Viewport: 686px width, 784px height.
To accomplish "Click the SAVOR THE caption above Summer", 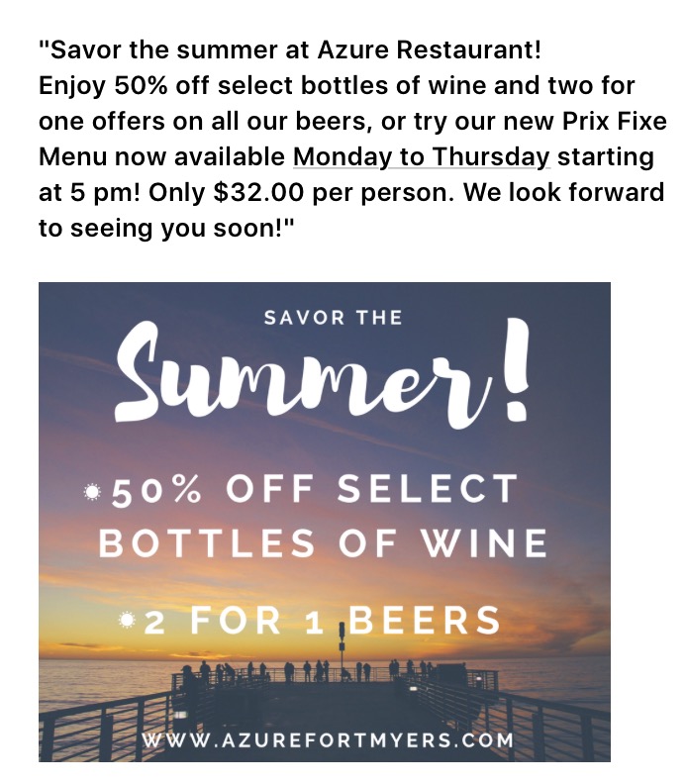I will pyautogui.click(x=333, y=318).
